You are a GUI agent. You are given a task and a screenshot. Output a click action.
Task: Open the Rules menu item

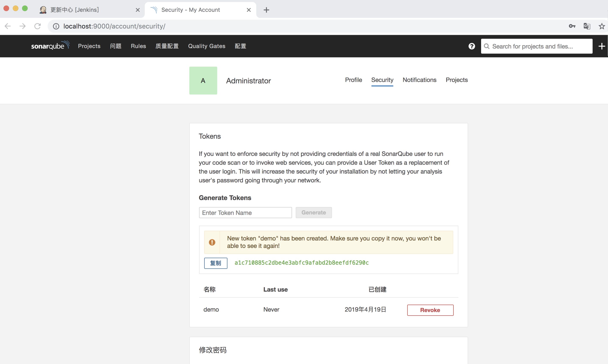tap(139, 46)
